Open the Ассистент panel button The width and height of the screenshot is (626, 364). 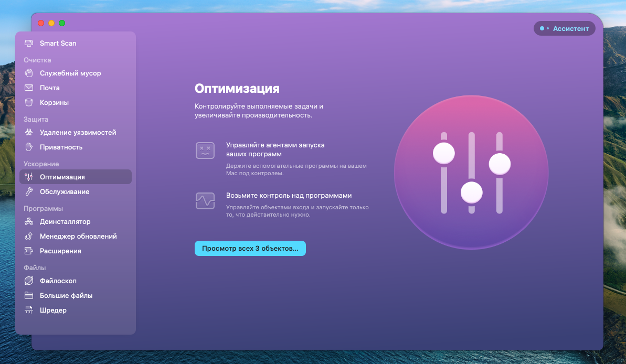565,28
